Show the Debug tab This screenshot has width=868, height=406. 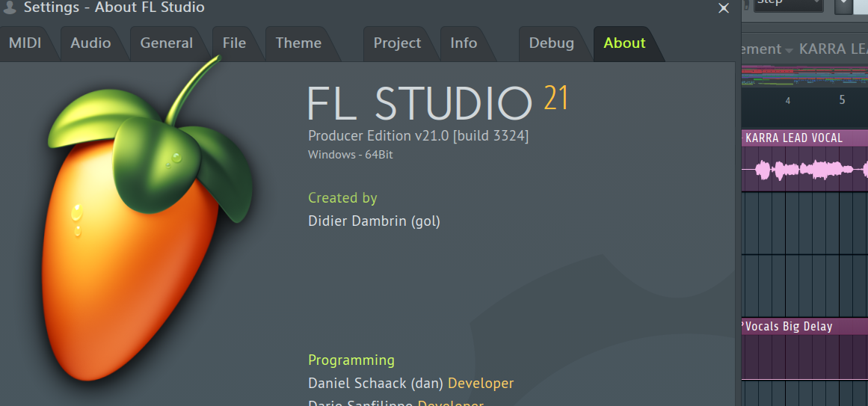[551, 43]
